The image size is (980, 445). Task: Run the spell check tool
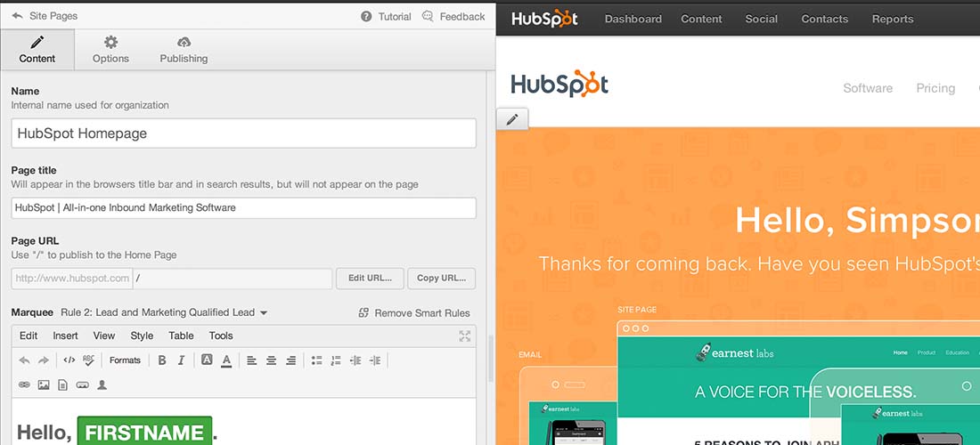coord(88,360)
